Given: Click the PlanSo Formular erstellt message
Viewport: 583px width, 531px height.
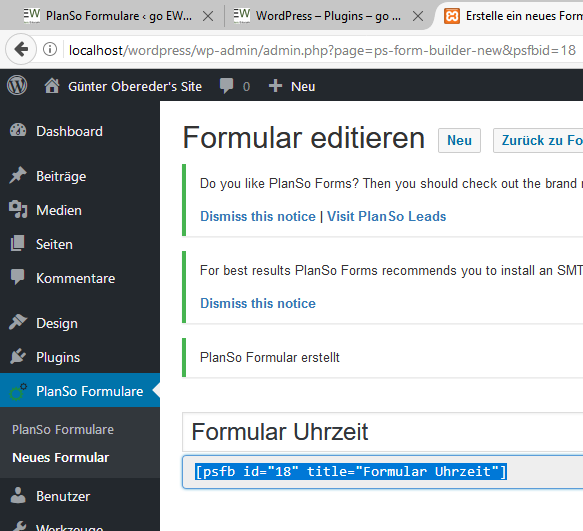Looking at the screenshot, I should 270,357.
